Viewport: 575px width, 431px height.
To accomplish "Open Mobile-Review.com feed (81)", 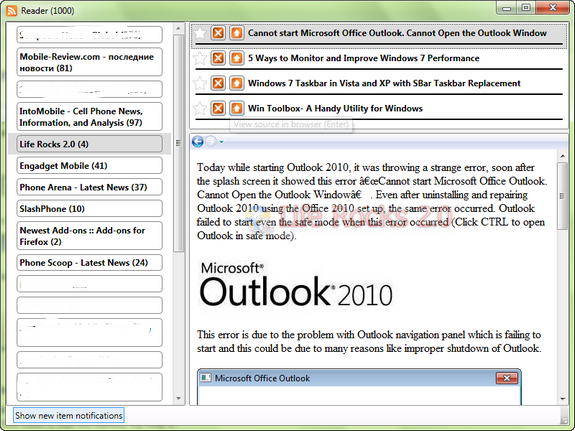I will click(89, 62).
